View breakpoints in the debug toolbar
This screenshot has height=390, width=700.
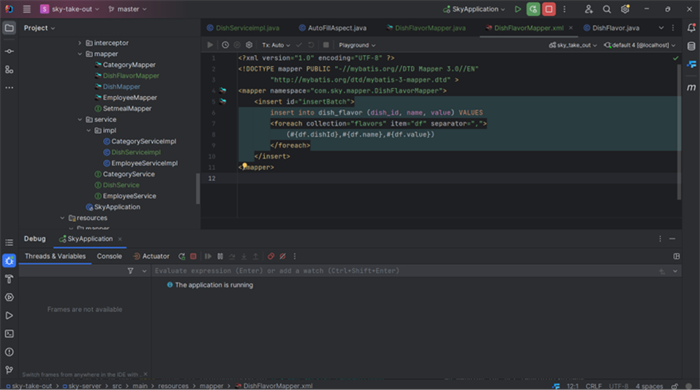[x=271, y=257]
